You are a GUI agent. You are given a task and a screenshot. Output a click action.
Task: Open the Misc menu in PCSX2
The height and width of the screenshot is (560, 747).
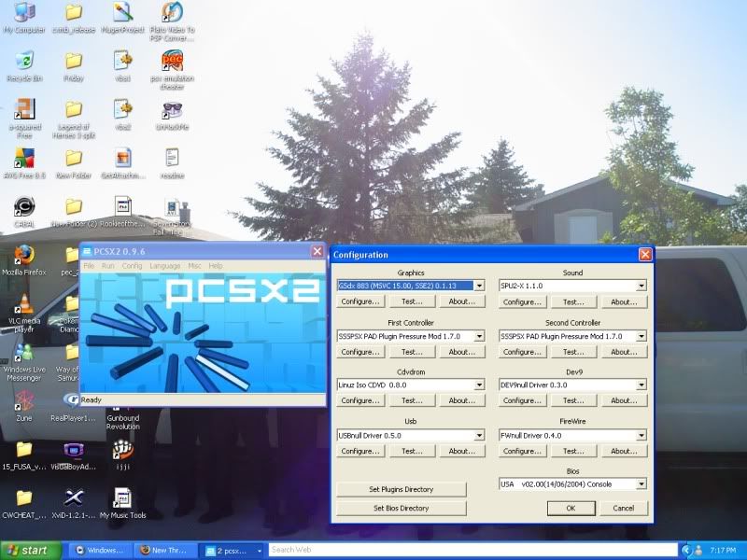[x=194, y=266]
